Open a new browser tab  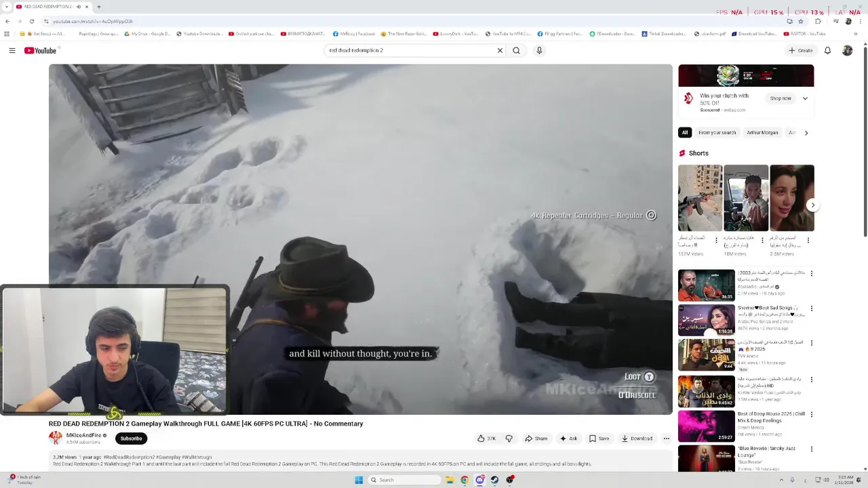click(x=99, y=7)
